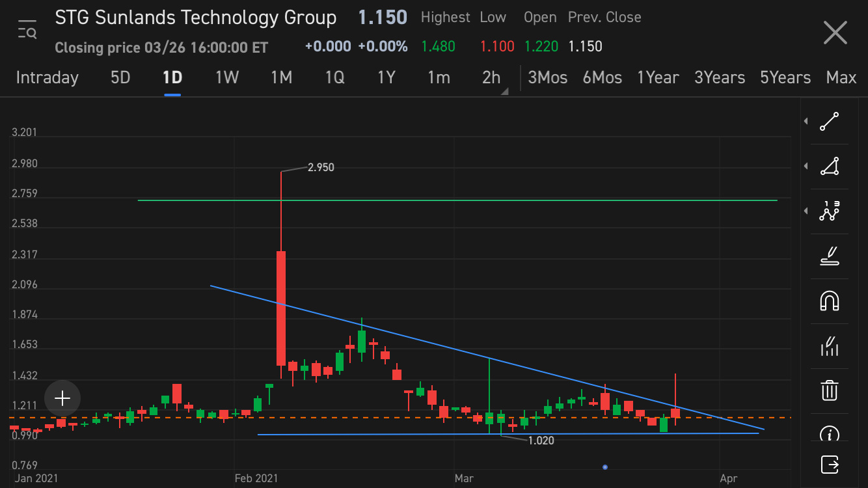This screenshot has height=488, width=868.
Task: Click the Open value 1.220
Action: click(x=542, y=46)
